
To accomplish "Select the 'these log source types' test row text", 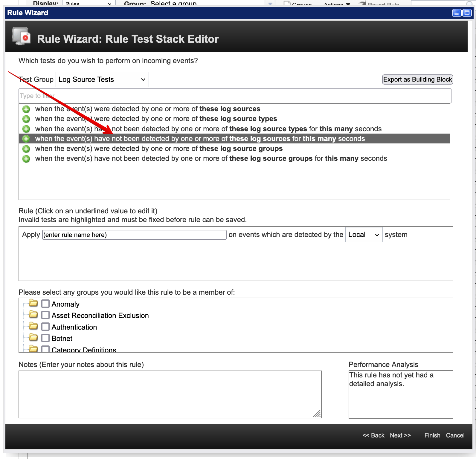I will tap(156, 119).
